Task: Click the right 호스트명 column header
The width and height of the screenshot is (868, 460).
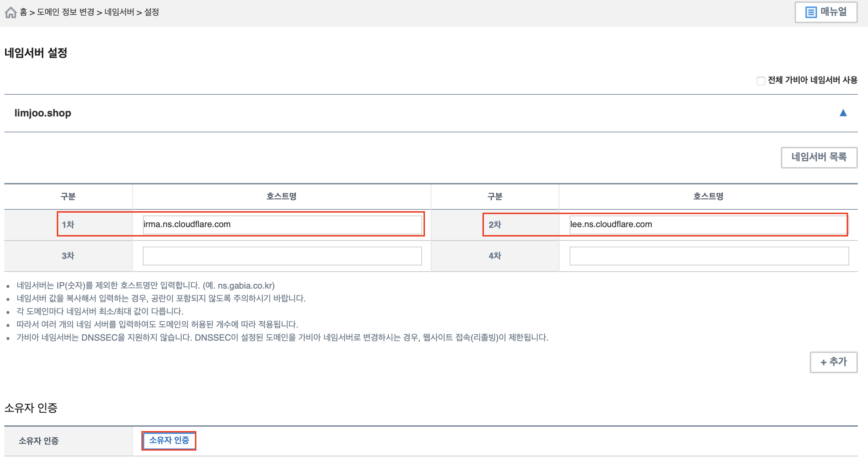Action: [x=708, y=197]
